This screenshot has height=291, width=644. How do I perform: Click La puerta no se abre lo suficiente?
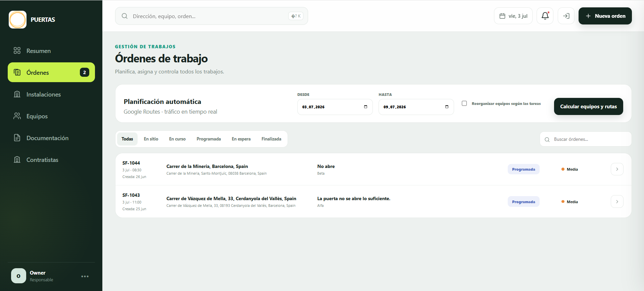point(354,198)
